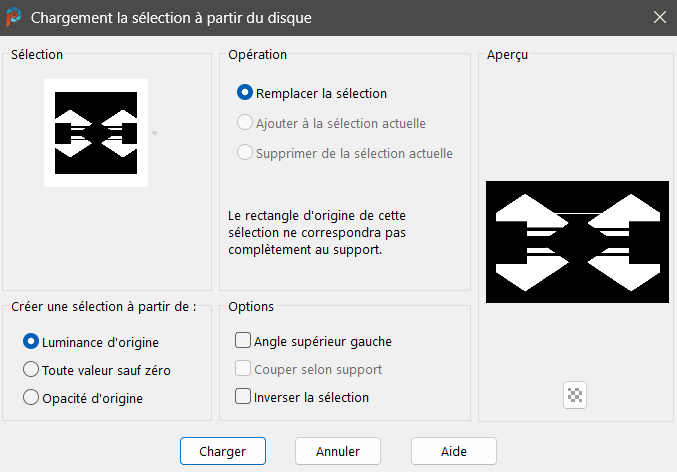Open the selection thumbnail dropdown arrow

(x=155, y=133)
